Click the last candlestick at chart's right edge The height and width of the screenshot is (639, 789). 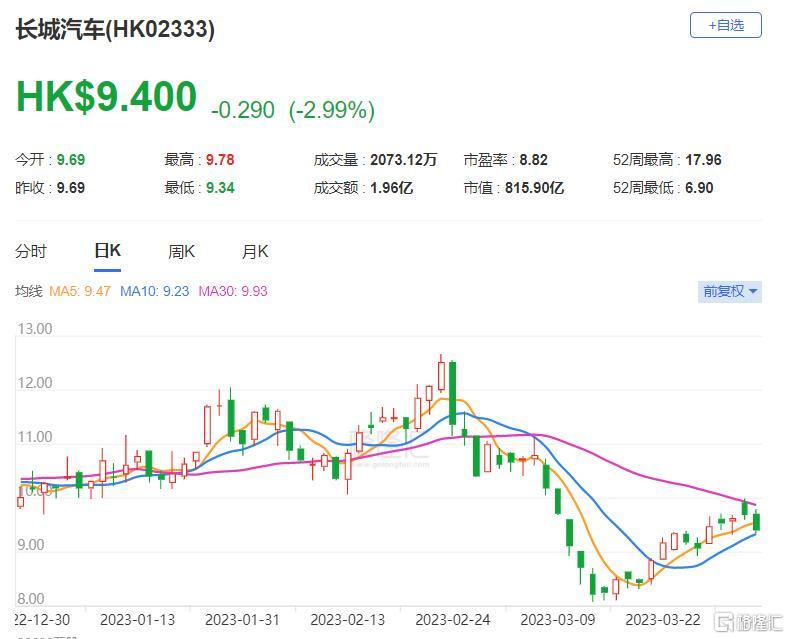click(757, 520)
